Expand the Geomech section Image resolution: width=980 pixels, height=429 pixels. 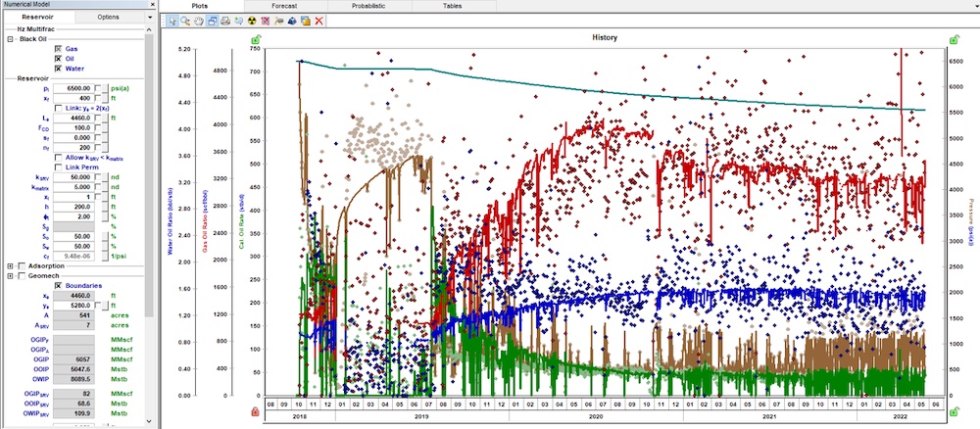10,275
